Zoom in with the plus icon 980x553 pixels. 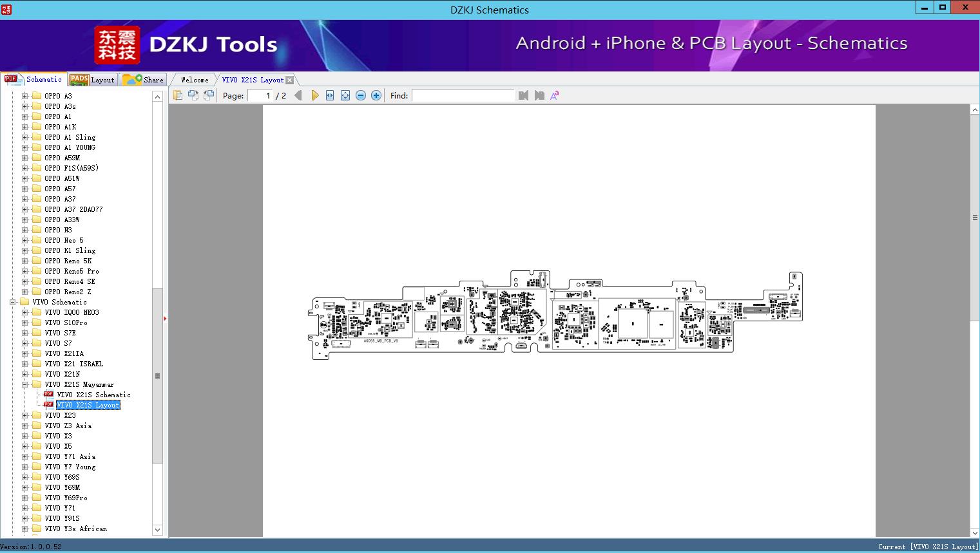click(x=376, y=95)
